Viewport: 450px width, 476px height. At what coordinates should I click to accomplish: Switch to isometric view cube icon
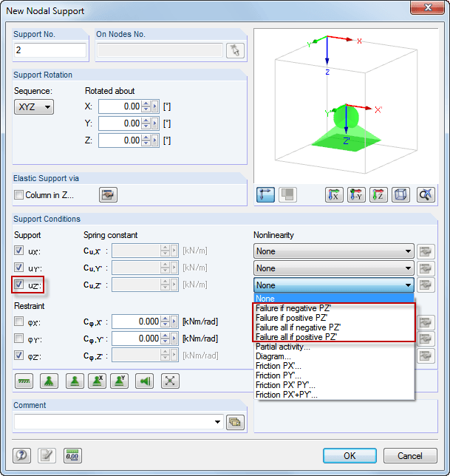[x=400, y=194]
